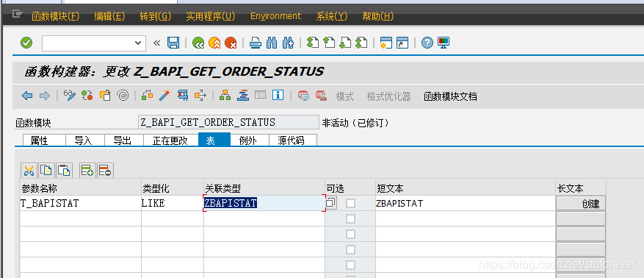
Task: Open 函数模块文档 documentation
Action: pos(451,96)
